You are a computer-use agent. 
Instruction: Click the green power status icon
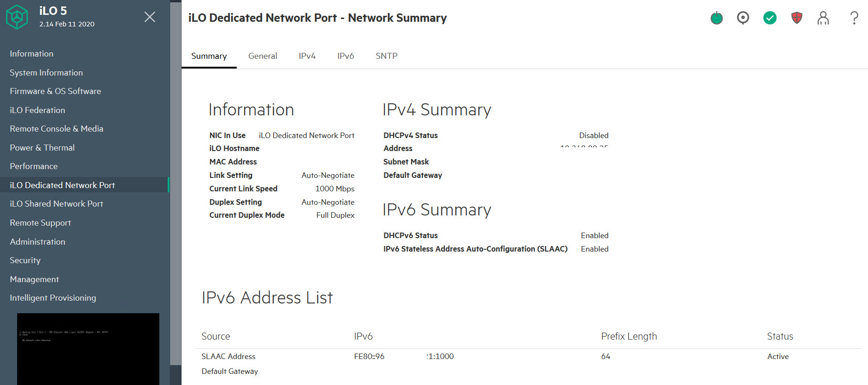coord(717,18)
